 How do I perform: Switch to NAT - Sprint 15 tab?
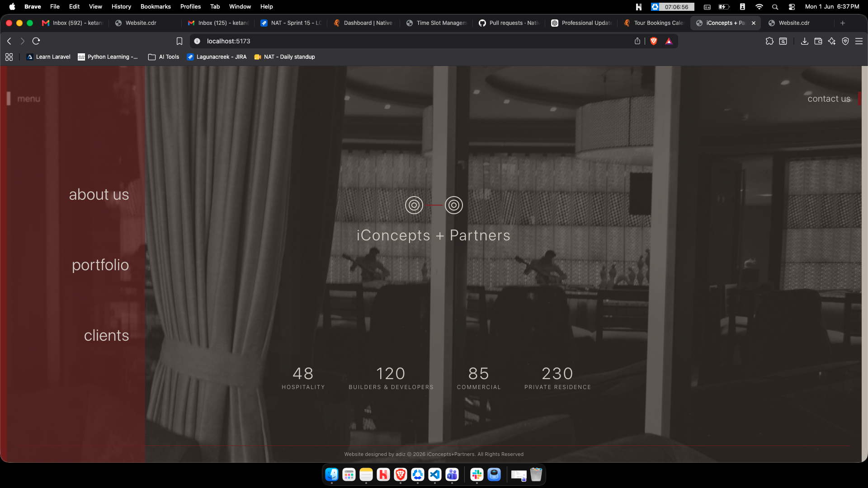[291, 23]
